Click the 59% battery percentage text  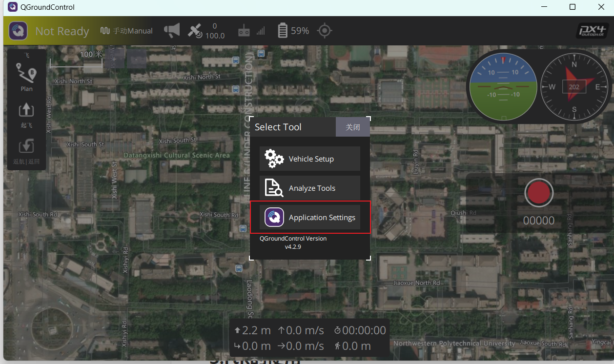300,31
